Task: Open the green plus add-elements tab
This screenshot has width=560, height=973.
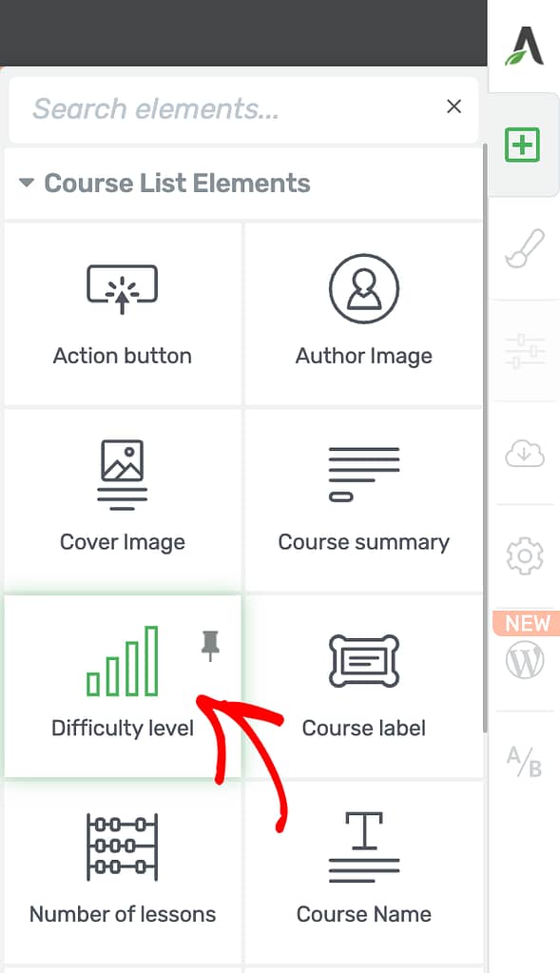Action: 522,145
